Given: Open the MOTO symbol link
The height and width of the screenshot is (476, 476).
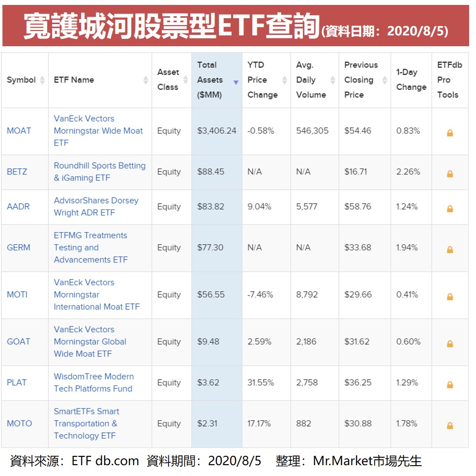Looking at the screenshot, I should point(19,424).
